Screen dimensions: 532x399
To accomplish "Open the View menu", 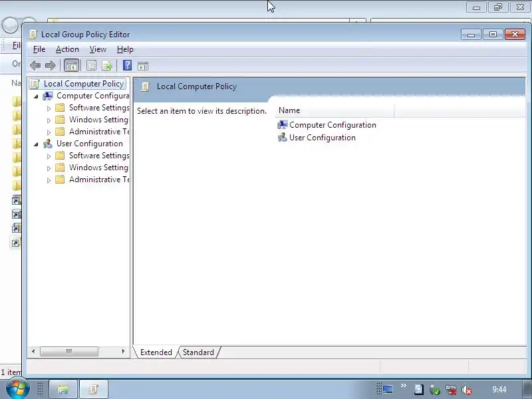I will point(98,49).
